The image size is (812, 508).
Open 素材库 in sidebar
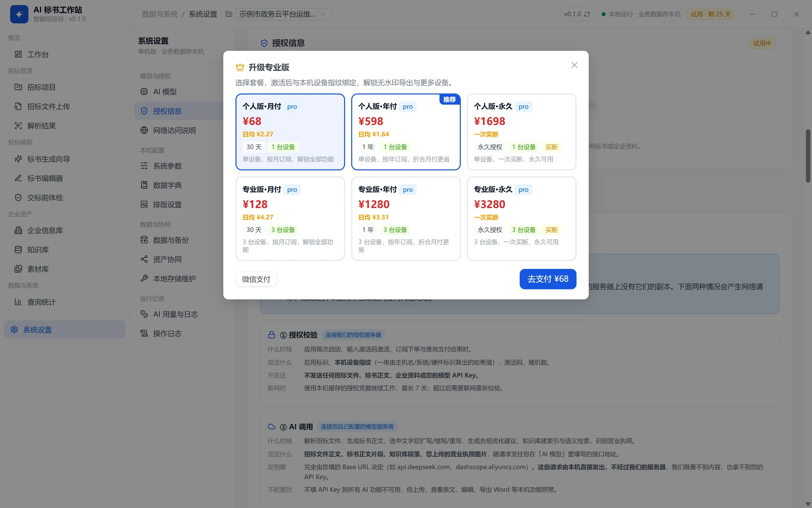point(65,269)
